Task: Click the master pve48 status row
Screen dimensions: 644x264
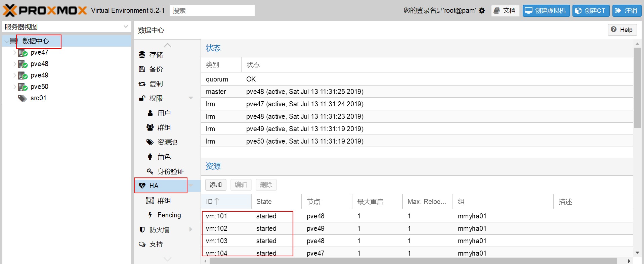Action: pos(417,92)
